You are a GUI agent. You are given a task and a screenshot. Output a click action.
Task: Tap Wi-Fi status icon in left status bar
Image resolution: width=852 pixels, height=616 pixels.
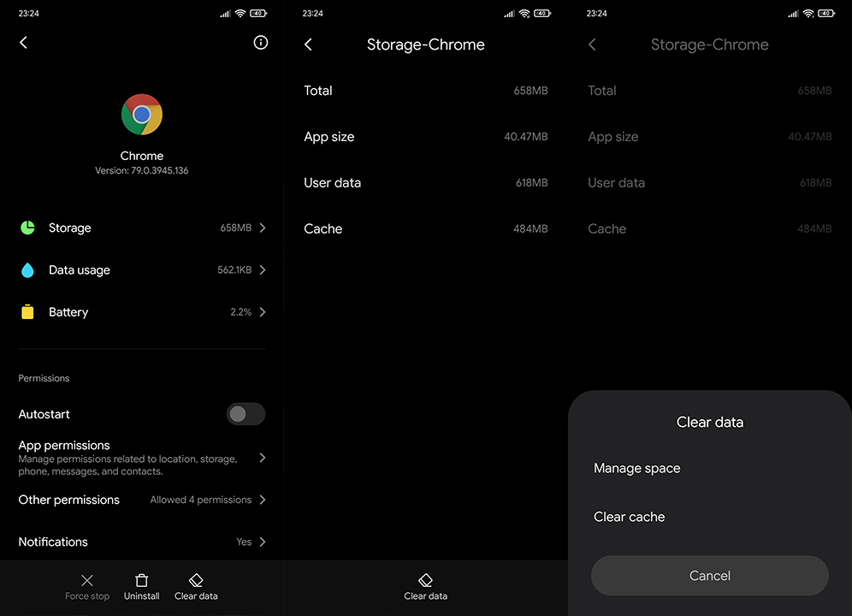240,13
